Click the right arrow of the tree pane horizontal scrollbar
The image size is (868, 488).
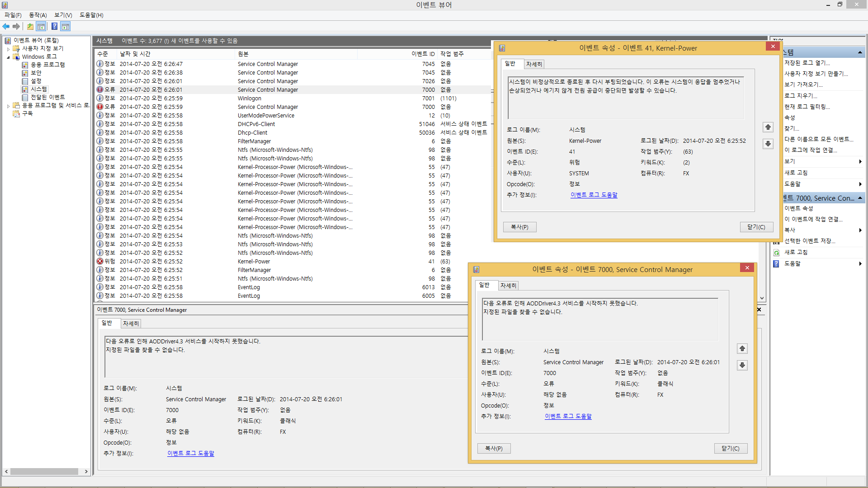click(x=86, y=472)
